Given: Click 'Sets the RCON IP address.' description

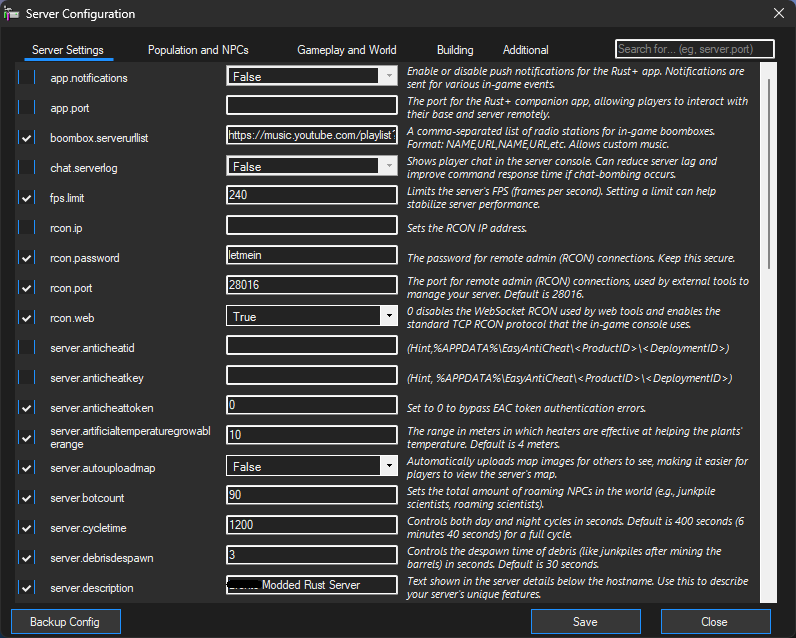Looking at the screenshot, I should pos(467,228).
